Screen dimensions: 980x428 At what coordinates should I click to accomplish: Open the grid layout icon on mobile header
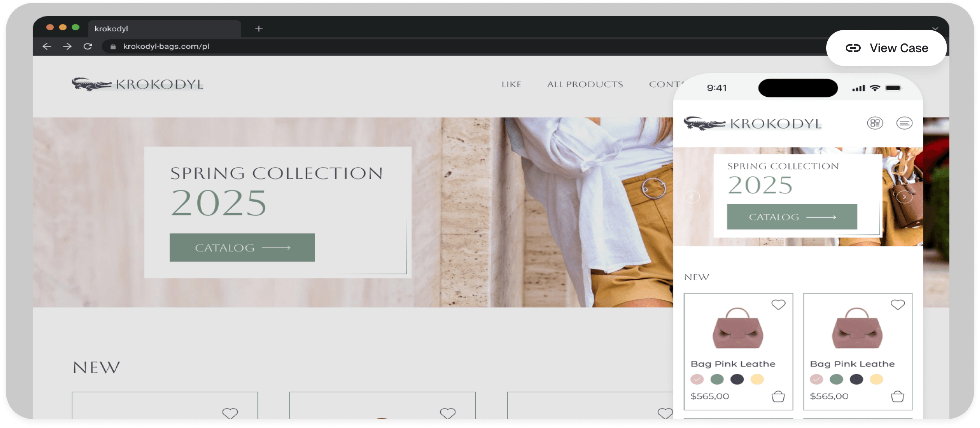pyautogui.click(x=875, y=123)
